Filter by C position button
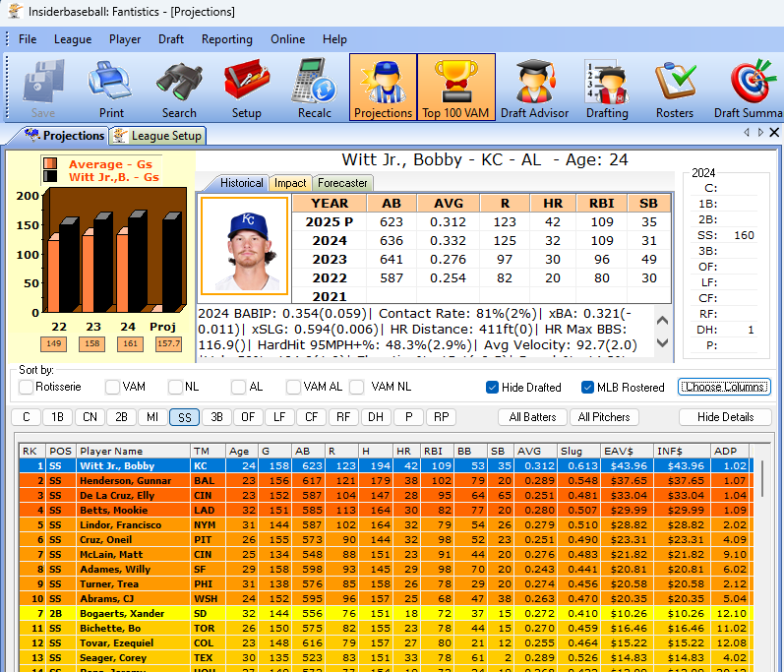This screenshot has width=784, height=672. pyautogui.click(x=27, y=417)
